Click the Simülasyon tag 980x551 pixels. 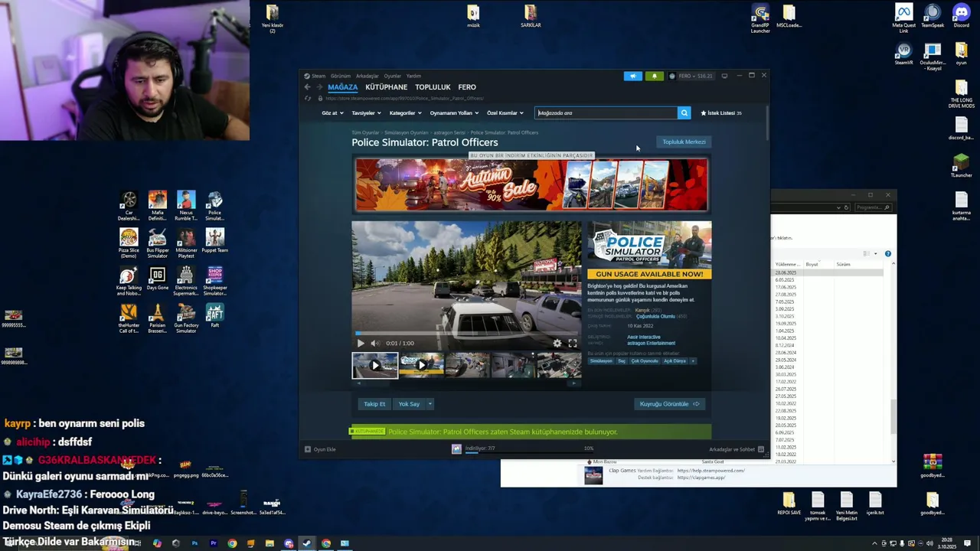click(x=601, y=361)
